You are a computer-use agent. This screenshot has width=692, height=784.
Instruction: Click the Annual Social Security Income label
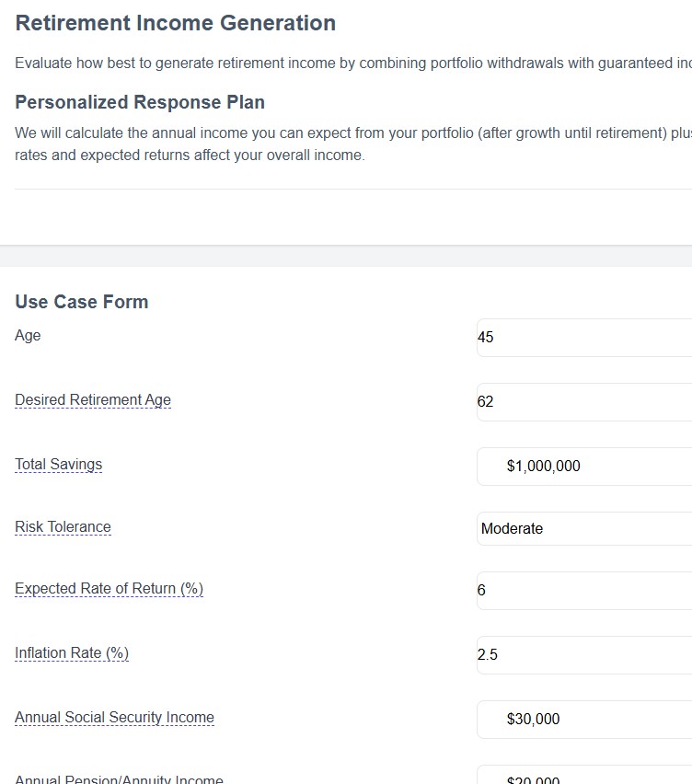click(x=114, y=717)
